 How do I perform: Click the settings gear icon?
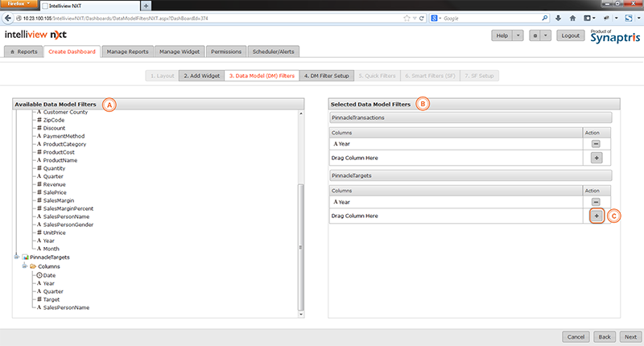[535, 35]
